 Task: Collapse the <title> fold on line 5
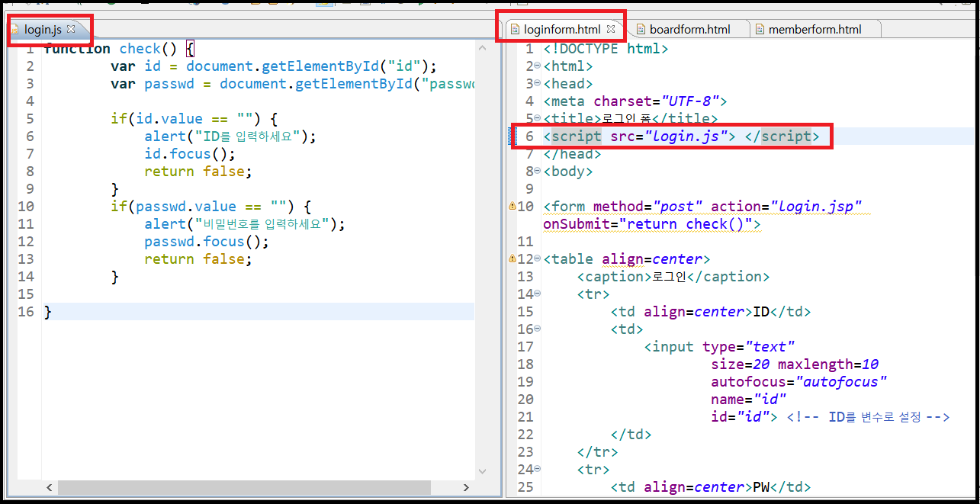538,118
